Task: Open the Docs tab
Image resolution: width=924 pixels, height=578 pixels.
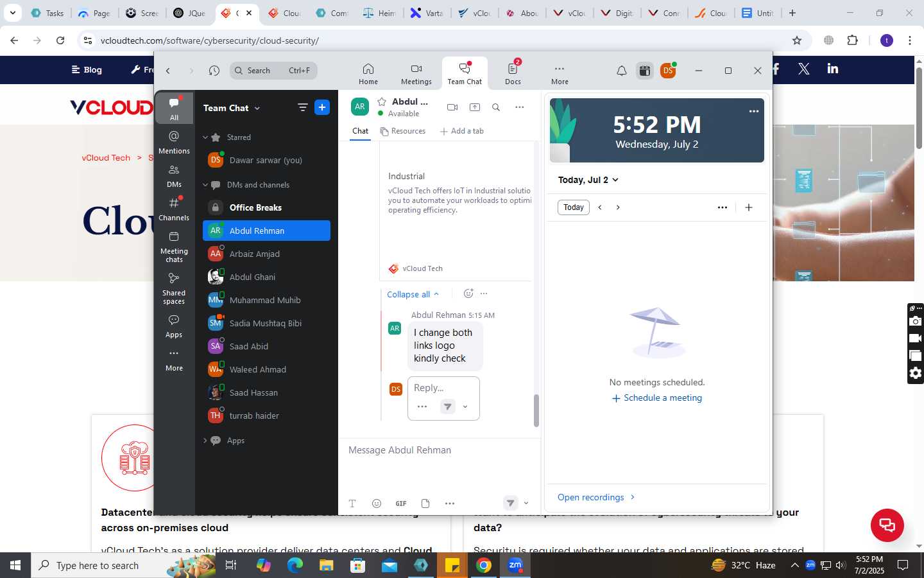Action: point(513,74)
